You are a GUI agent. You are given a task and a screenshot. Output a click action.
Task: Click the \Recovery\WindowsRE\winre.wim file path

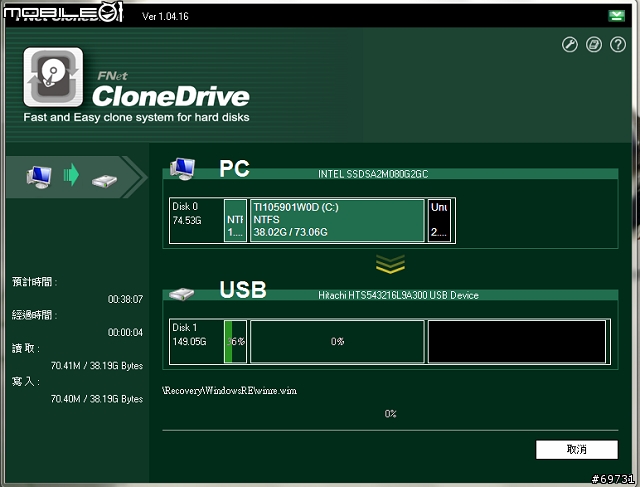[x=229, y=391]
